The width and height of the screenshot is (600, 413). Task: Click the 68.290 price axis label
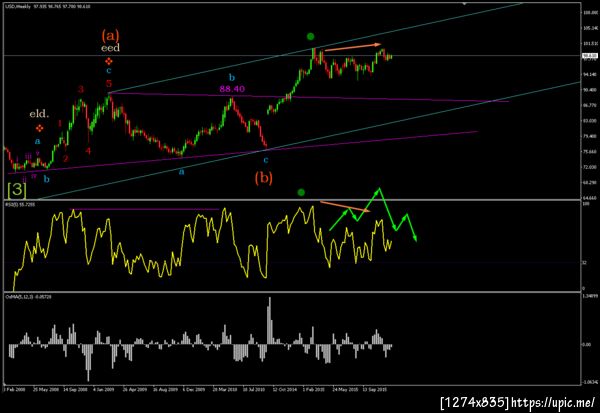click(x=590, y=183)
